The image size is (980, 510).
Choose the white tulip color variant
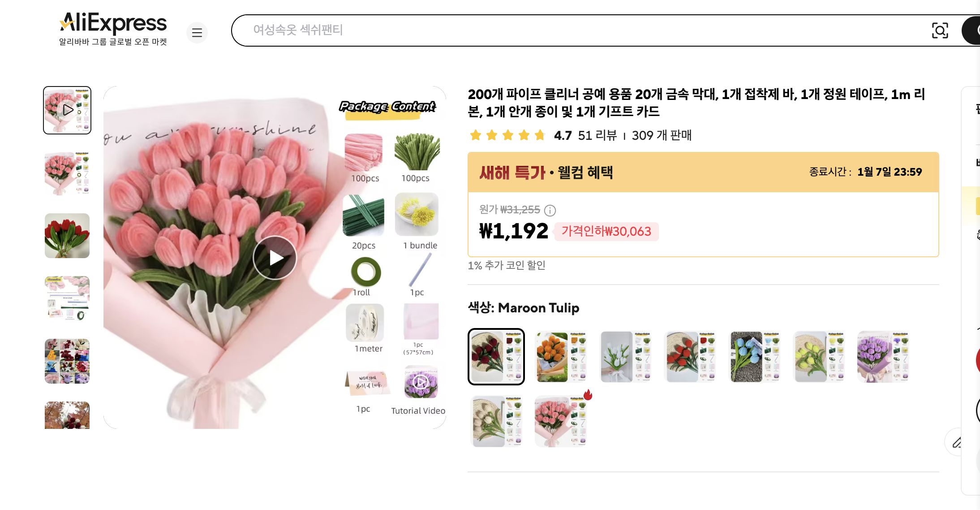[625, 357]
